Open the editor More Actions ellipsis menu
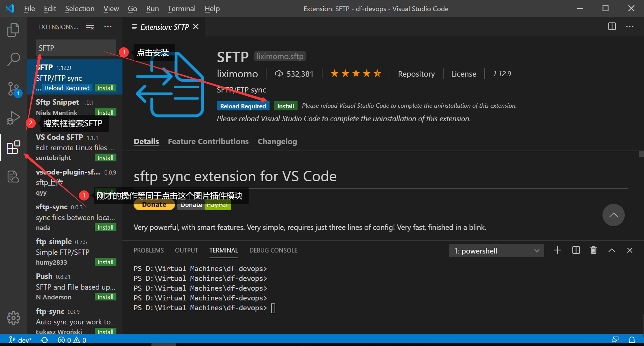 (x=630, y=27)
